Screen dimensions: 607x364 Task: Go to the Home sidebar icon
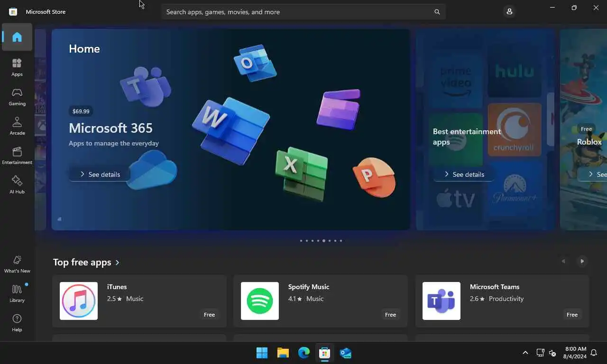click(17, 37)
